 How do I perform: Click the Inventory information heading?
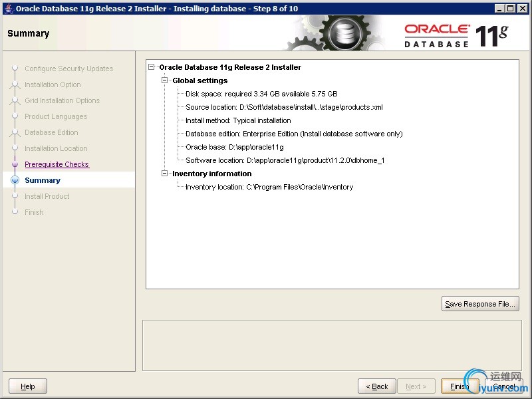pos(212,174)
